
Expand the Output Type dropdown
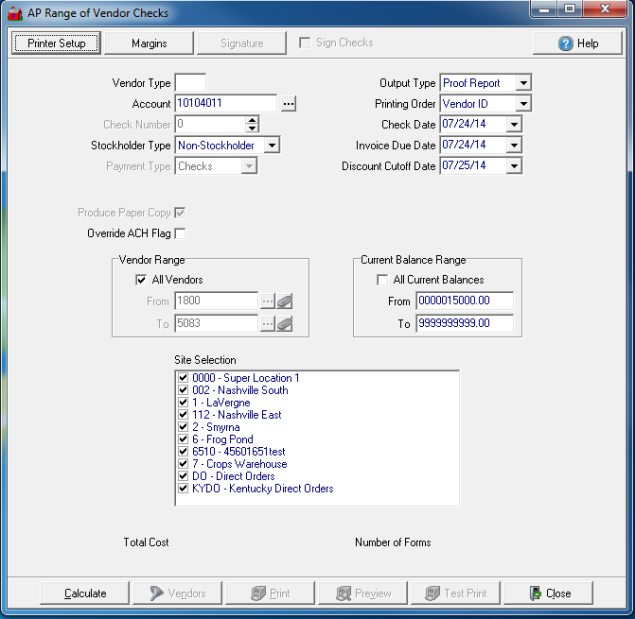pyautogui.click(x=524, y=83)
